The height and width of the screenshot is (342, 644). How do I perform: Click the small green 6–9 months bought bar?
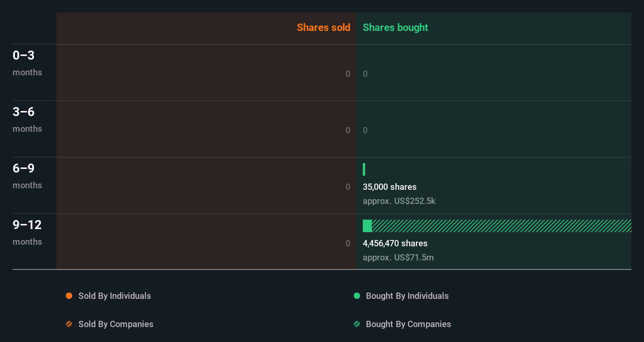pos(364,169)
